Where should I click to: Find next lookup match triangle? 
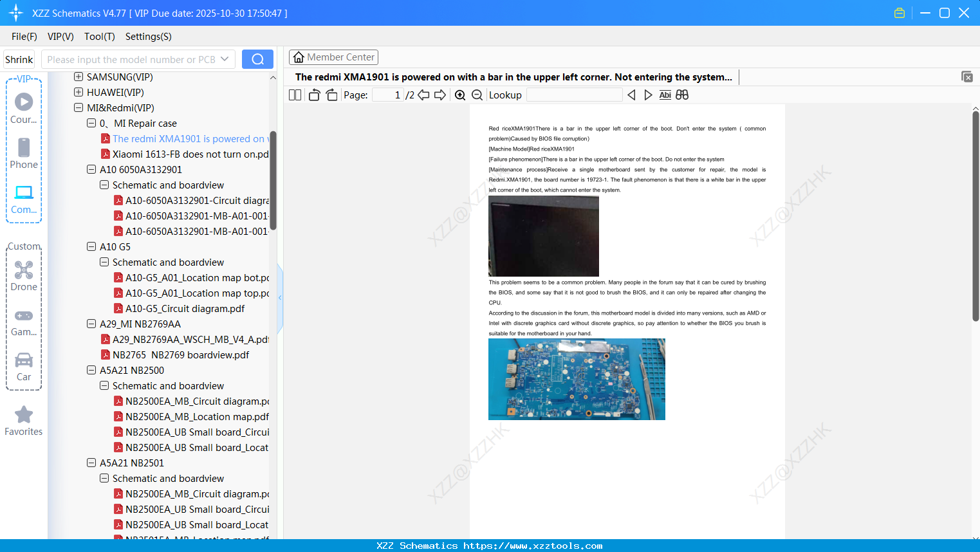coord(648,95)
